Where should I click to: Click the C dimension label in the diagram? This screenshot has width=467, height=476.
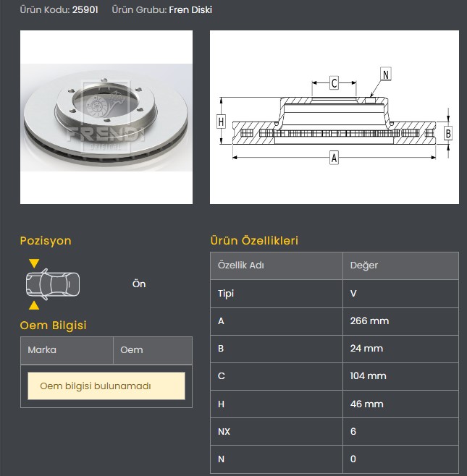(334, 83)
